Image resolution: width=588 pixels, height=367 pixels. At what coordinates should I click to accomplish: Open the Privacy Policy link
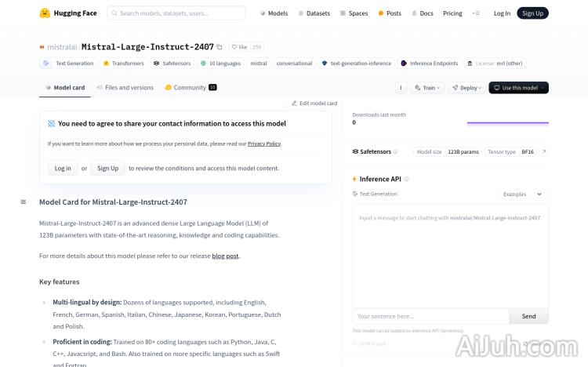(263, 144)
